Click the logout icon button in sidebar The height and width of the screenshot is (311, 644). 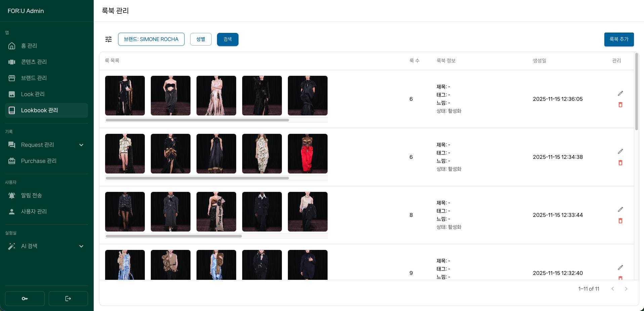(68, 299)
